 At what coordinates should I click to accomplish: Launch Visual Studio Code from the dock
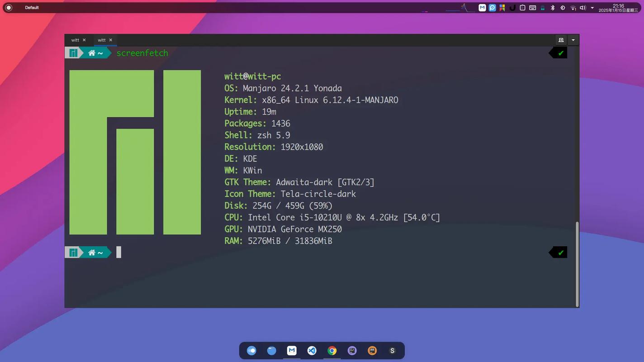tap(312, 350)
